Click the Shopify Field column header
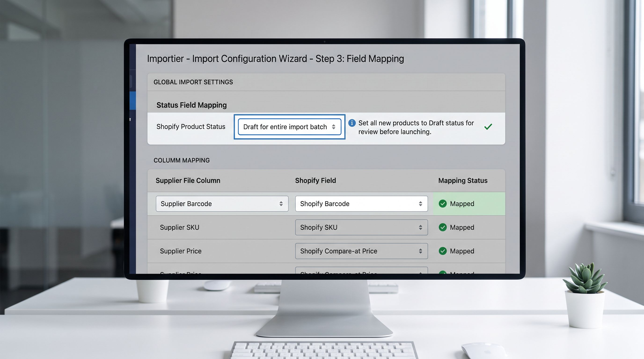 [315, 180]
